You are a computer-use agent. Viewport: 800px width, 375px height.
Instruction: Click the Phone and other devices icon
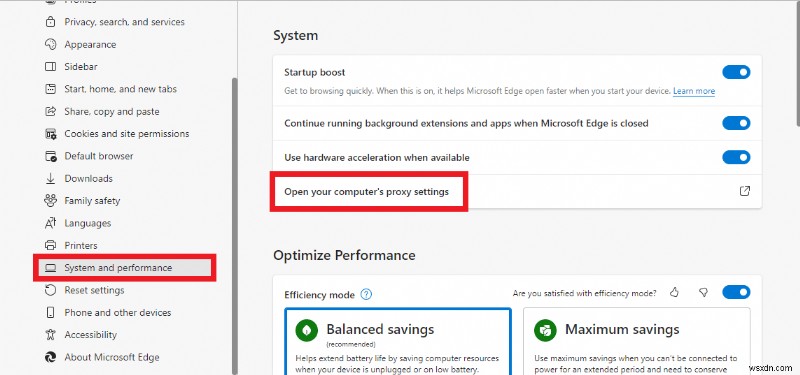(51, 312)
